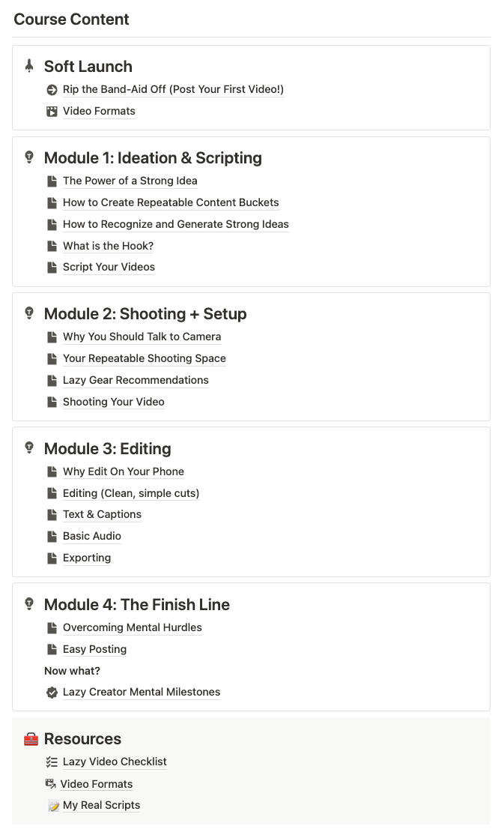Open The Power of a Strong Idea page
The width and height of the screenshot is (504, 838).
pyautogui.click(x=130, y=181)
